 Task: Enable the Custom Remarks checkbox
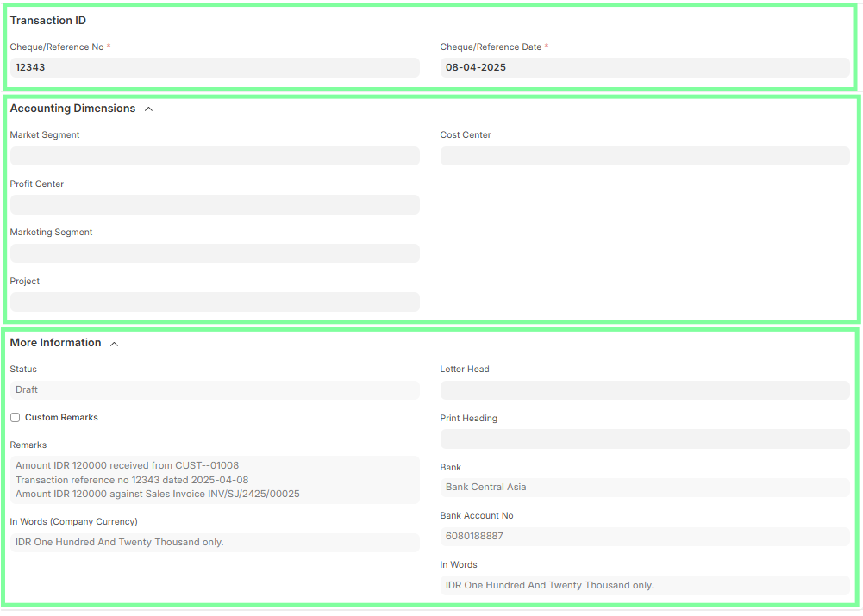pyautogui.click(x=15, y=418)
